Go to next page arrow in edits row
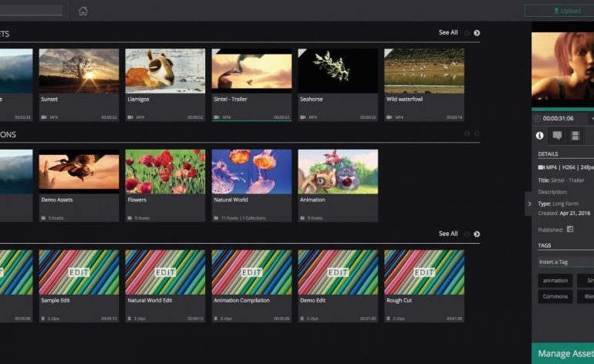The image size is (594, 364). click(477, 234)
